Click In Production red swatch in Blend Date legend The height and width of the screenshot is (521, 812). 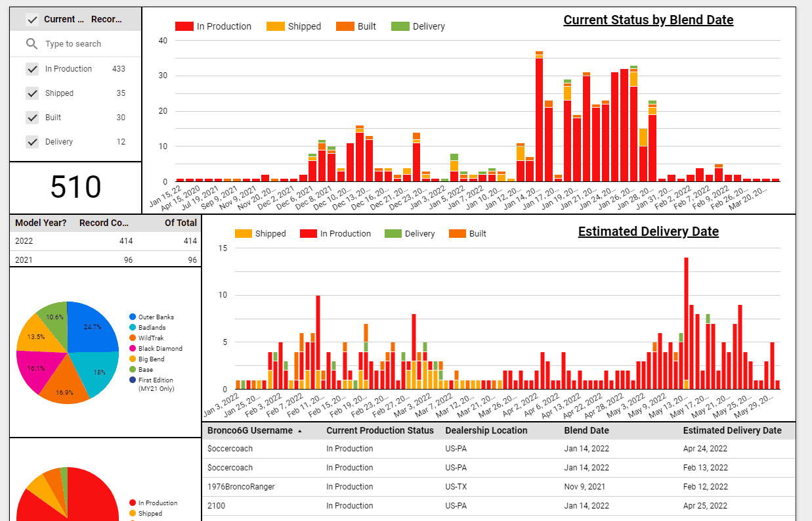click(184, 26)
